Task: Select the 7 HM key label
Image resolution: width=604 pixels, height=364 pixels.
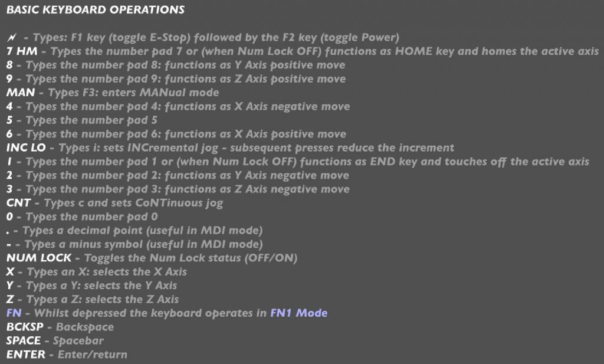Action: (21, 51)
